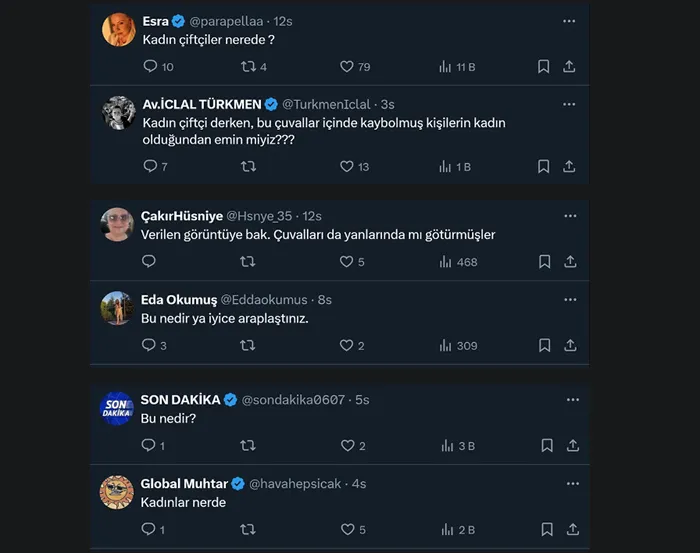Bookmark Av.İCLAL TÜRKMEN's tweet

click(543, 167)
